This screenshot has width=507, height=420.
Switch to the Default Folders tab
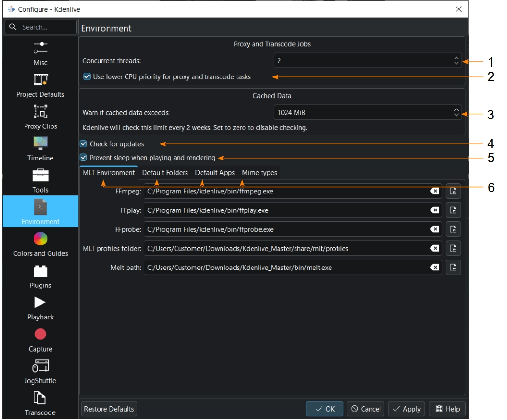tap(165, 173)
